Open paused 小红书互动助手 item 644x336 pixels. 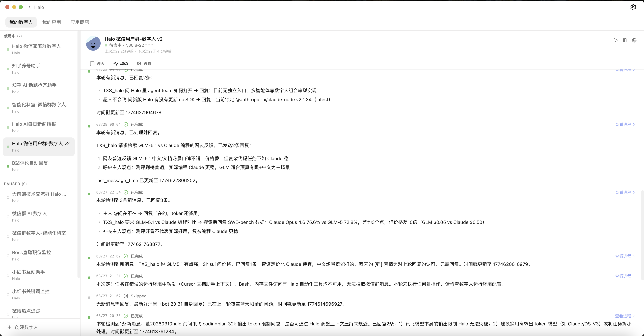[39, 275]
